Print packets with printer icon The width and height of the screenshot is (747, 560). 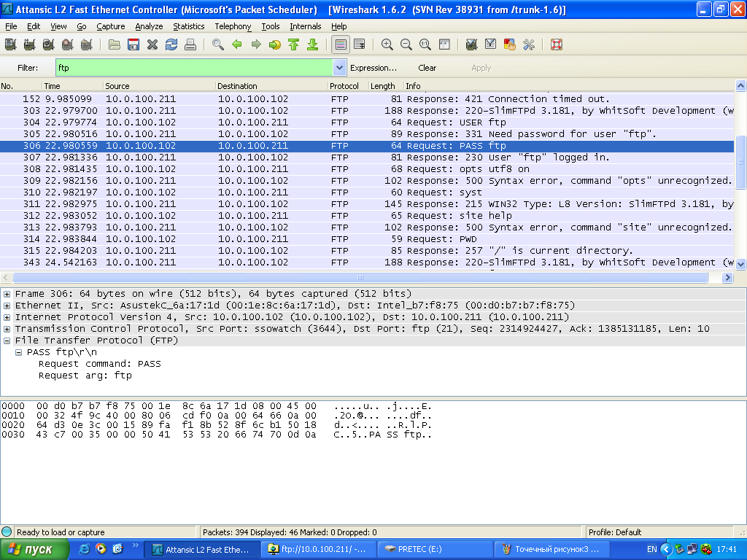pos(190,44)
